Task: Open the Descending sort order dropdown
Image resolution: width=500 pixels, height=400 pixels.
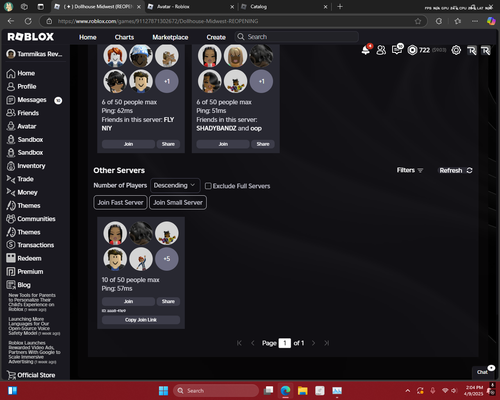Action: pos(175,185)
